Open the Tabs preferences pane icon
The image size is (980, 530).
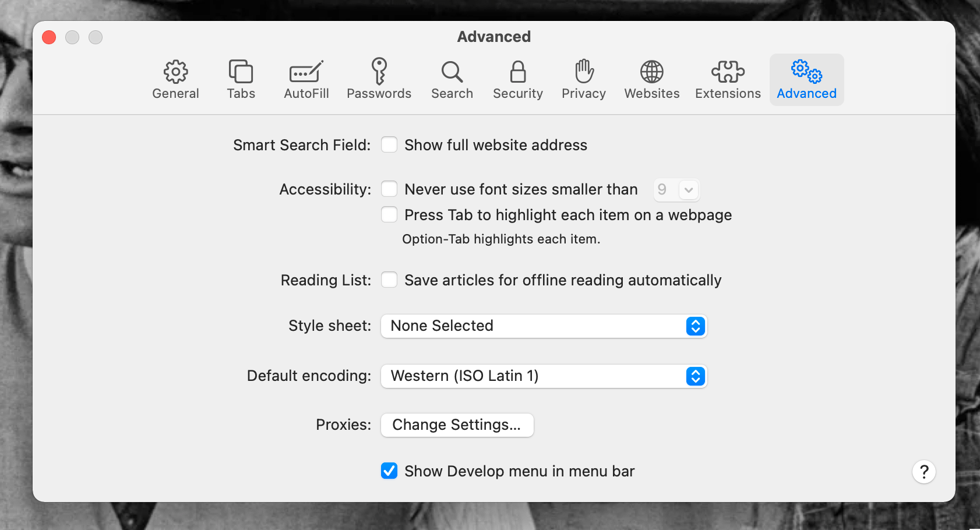(241, 72)
